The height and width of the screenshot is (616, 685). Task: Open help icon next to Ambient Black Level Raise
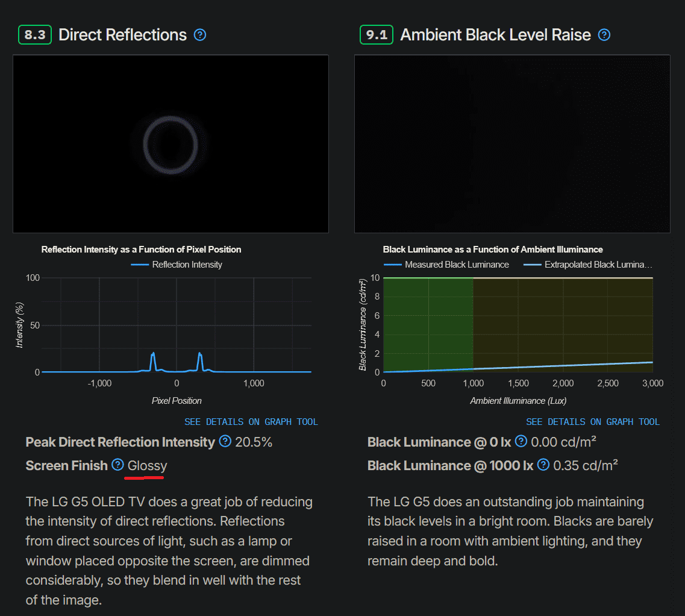[x=604, y=35]
